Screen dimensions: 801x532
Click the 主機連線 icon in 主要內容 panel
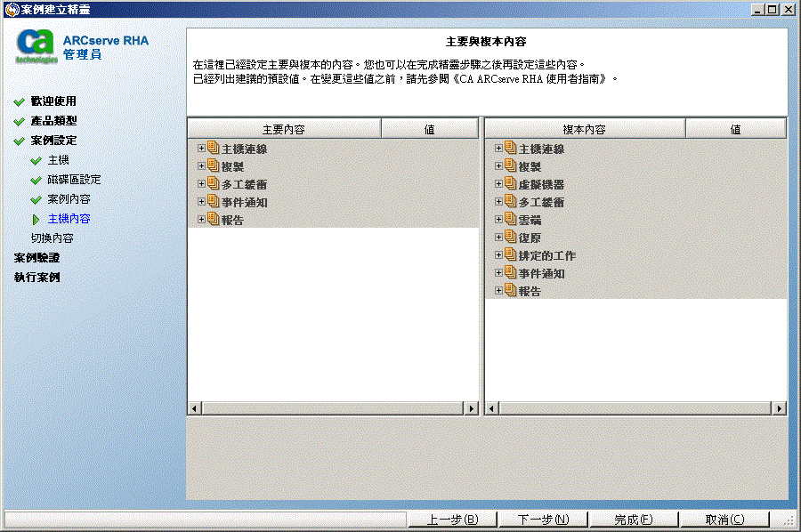(214, 149)
